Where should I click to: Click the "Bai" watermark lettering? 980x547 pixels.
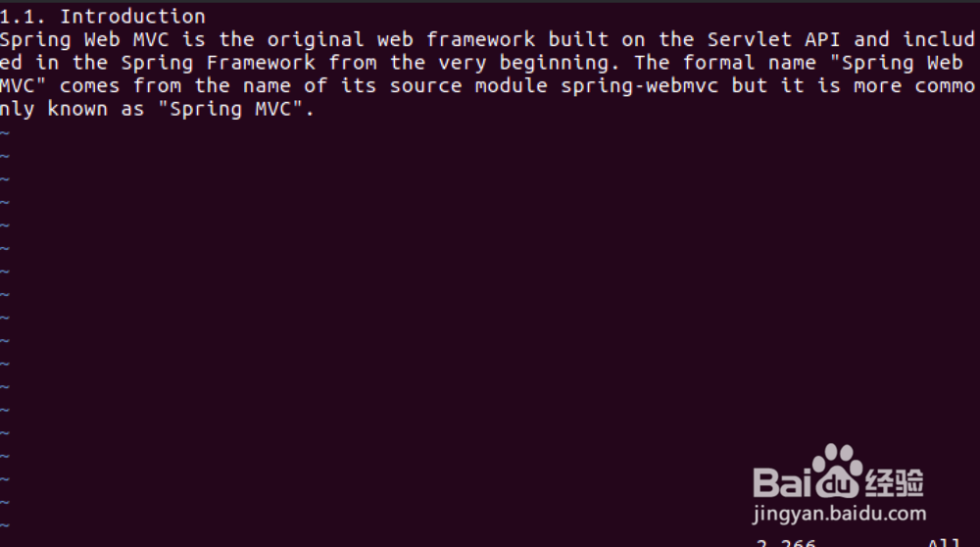tap(781, 482)
